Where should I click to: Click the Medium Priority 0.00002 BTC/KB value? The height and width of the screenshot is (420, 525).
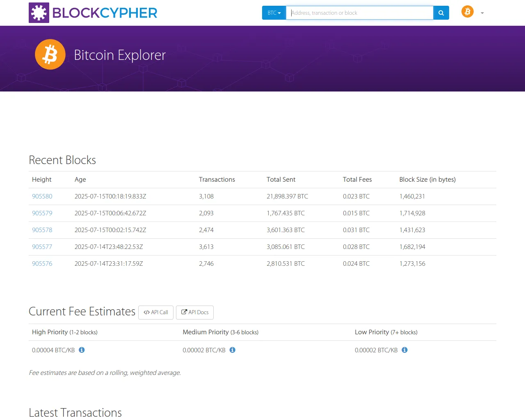[204, 350]
